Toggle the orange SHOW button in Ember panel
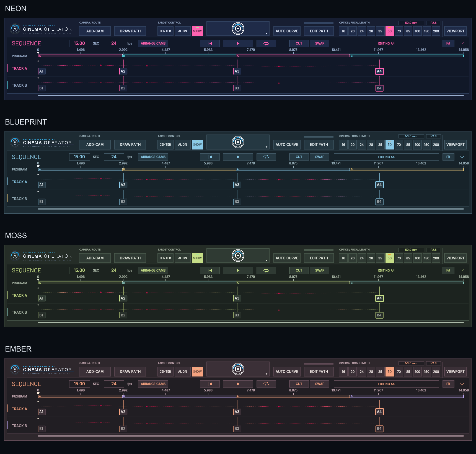The image size is (476, 454). coord(197,372)
